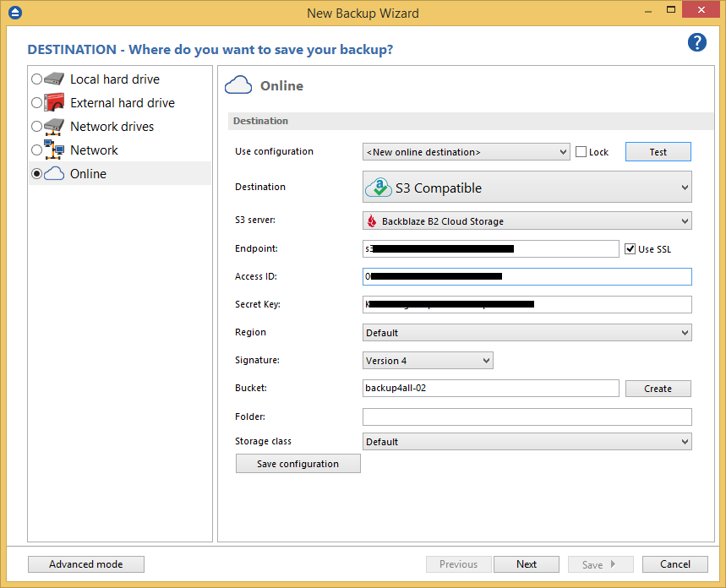Click the Backblaze flame icon
The image size is (726, 588).
pos(372,220)
